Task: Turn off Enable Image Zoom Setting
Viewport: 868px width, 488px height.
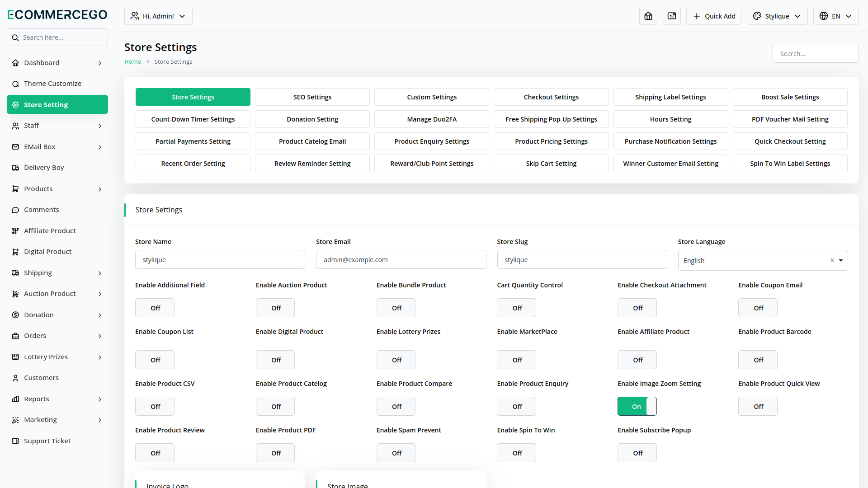Action: tap(637, 406)
